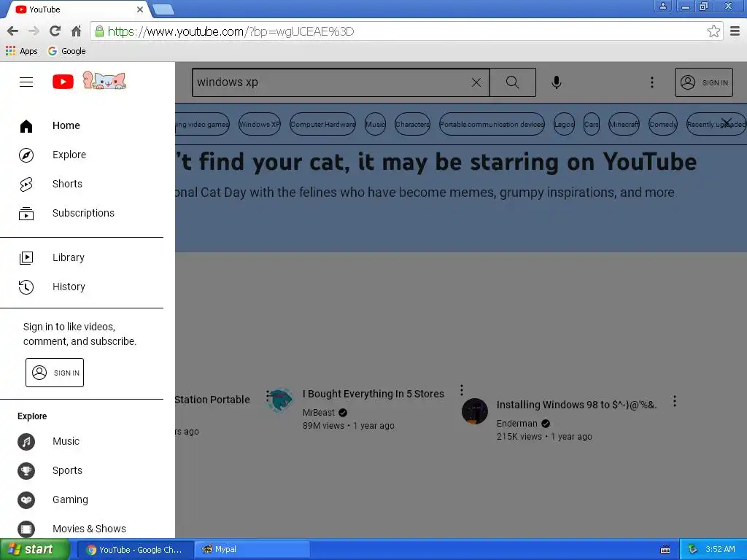Close the YouTube browser tab
The width and height of the screenshot is (747, 560).
pos(139,9)
